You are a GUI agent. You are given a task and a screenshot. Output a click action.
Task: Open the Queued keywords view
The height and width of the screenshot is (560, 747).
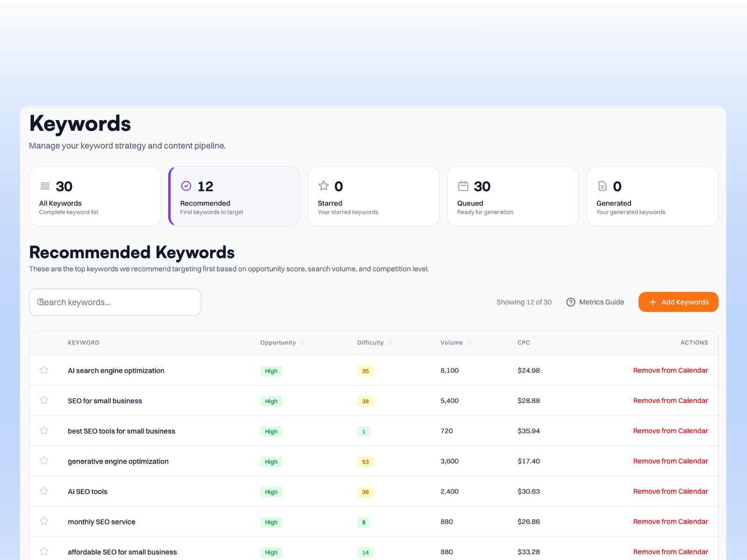pyautogui.click(x=512, y=196)
